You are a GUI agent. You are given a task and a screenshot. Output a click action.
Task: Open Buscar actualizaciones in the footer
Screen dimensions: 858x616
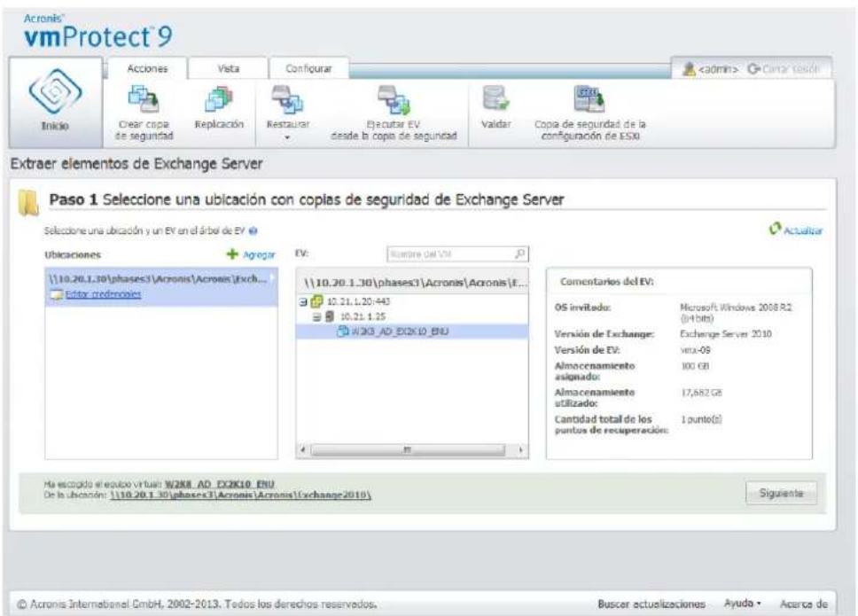651,604
